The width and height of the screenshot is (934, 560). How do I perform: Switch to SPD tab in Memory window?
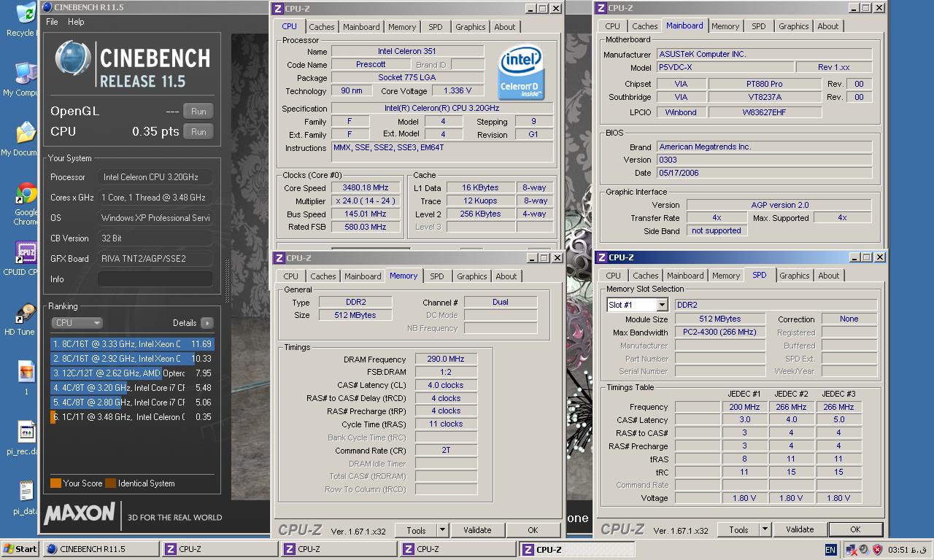[436, 276]
